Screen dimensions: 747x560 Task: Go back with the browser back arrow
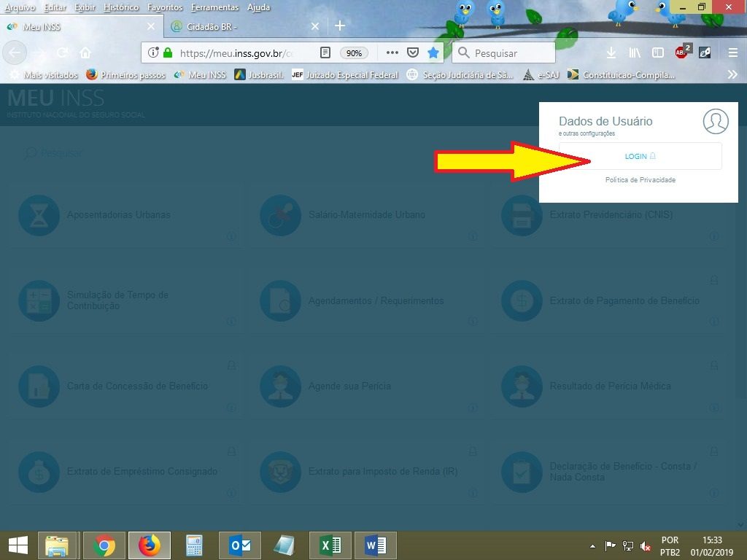pos(15,52)
